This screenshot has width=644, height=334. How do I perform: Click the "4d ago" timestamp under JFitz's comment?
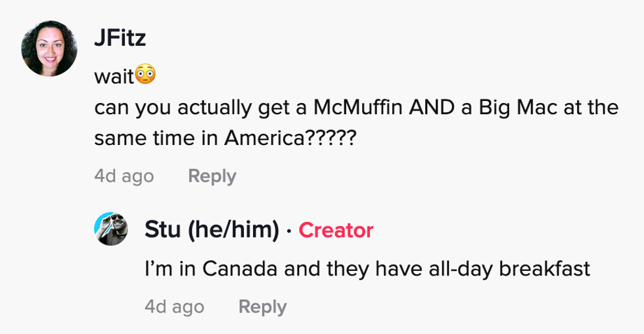(124, 177)
